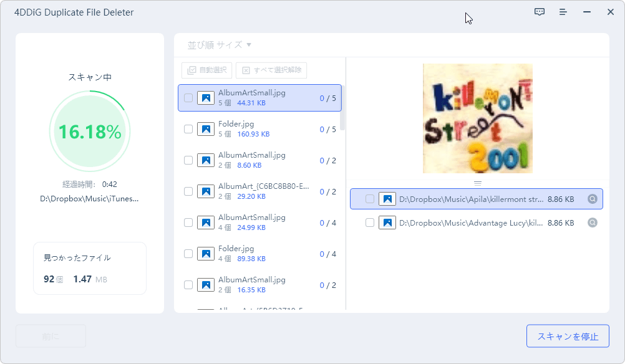Click image icon of AlbumArtSmall.jpg 16.35 KB
Image resolution: width=625 pixels, height=364 pixels.
(x=206, y=285)
